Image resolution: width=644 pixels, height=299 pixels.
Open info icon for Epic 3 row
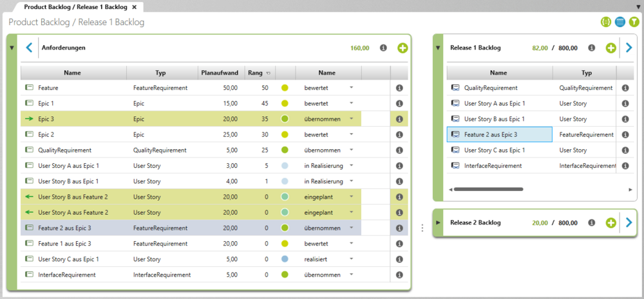tap(399, 119)
